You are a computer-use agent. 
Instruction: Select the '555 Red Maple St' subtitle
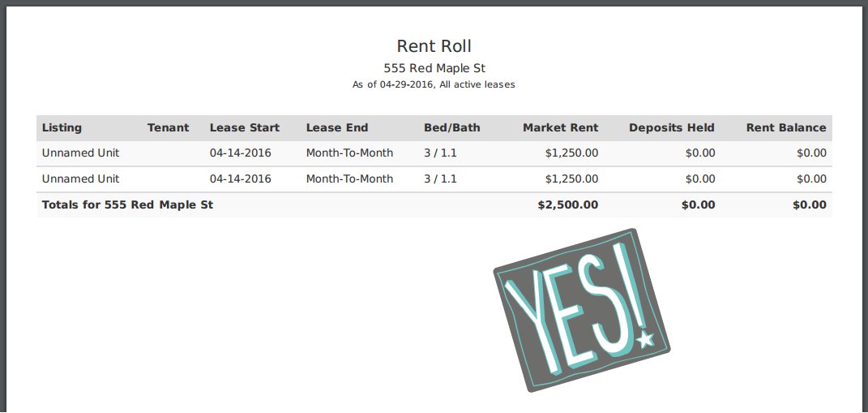click(434, 68)
